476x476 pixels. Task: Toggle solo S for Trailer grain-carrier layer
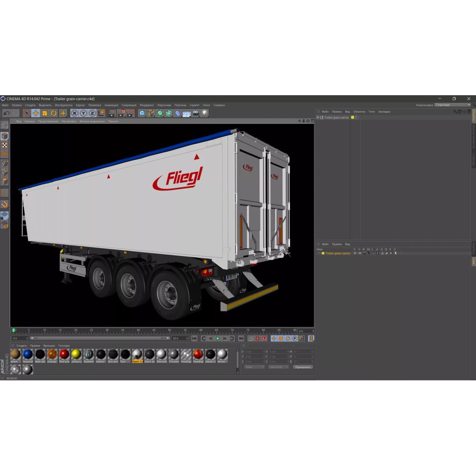click(x=355, y=253)
